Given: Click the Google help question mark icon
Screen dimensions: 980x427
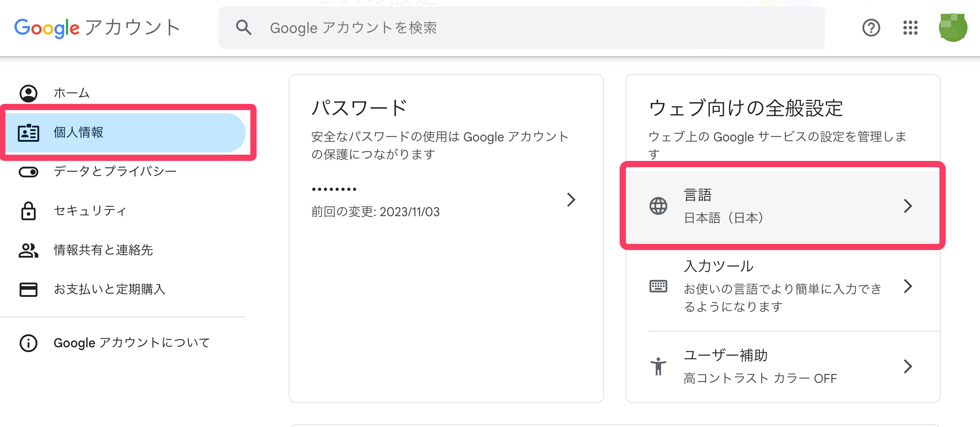Looking at the screenshot, I should (x=871, y=28).
